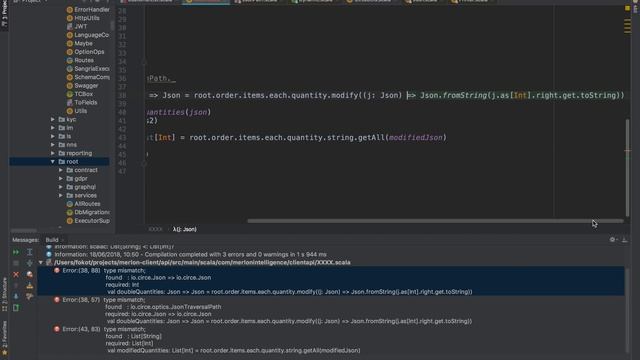
Task: Open the HttpUtils file in project tree
Action: [87, 18]
